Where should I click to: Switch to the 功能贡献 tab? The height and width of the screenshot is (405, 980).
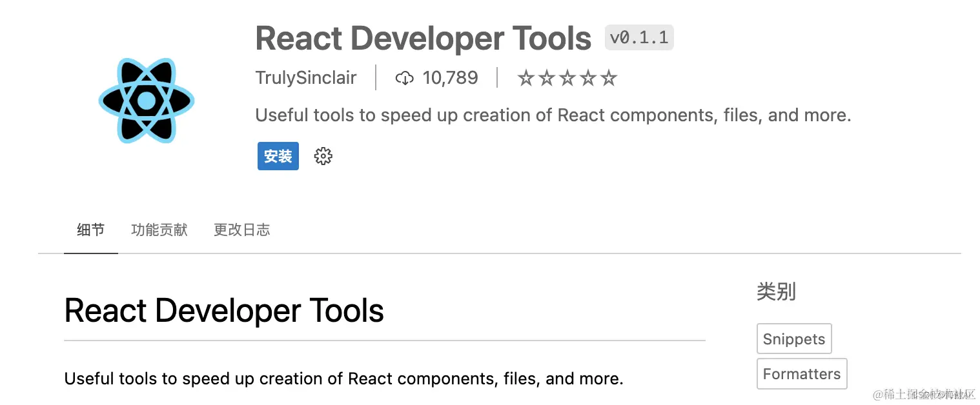159,230
